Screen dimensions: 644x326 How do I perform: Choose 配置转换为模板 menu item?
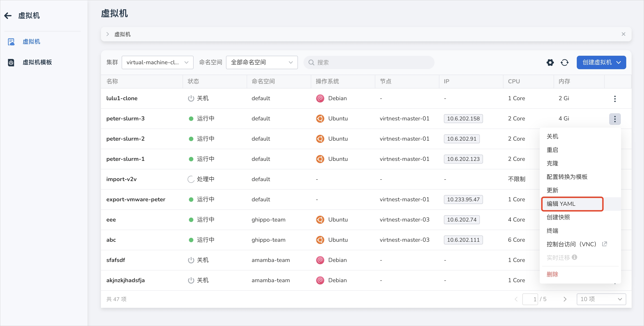580,177
